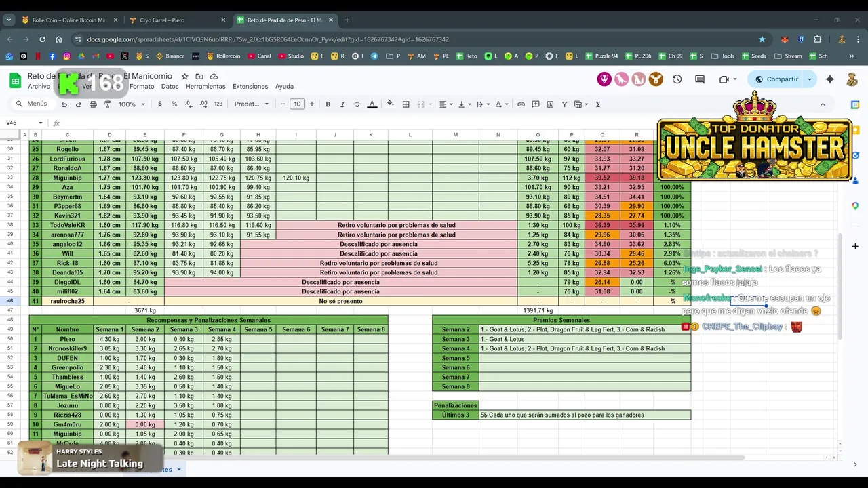The image size is (868, 488).
Task: Undo the last spreadsheet action
Action: tap(64, 104)
